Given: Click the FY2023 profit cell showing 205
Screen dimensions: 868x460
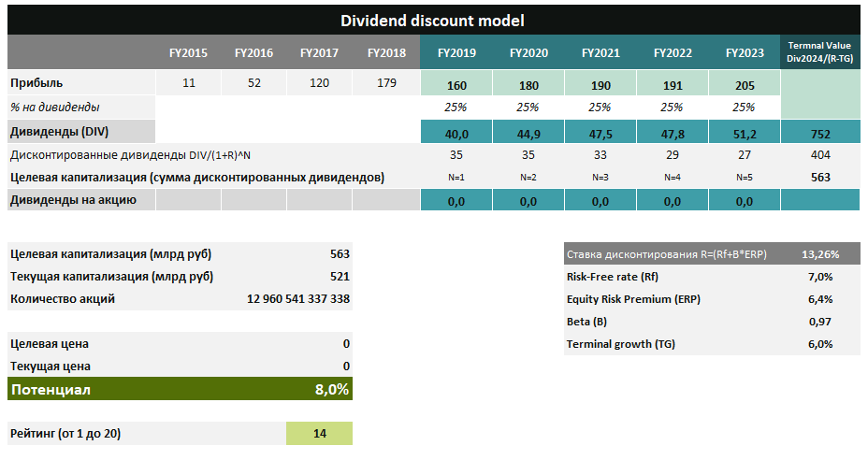Looking at the screenshot, I should 745,84.
